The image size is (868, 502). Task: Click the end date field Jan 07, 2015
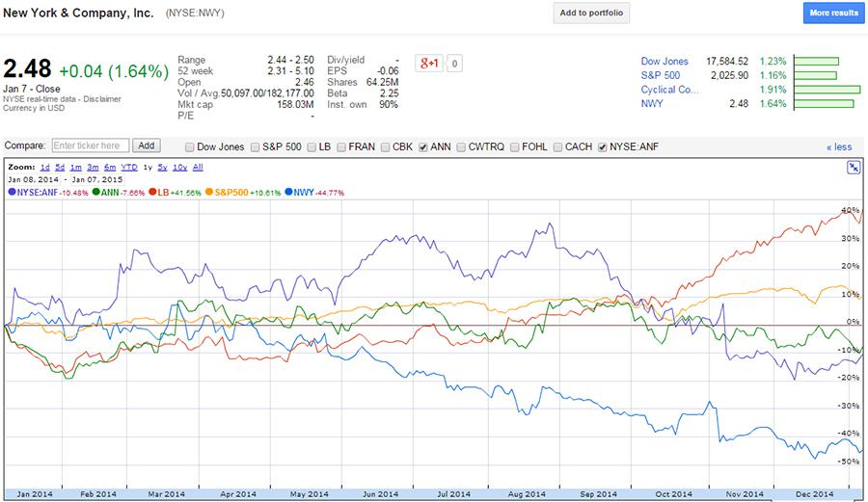pos(96,179)
